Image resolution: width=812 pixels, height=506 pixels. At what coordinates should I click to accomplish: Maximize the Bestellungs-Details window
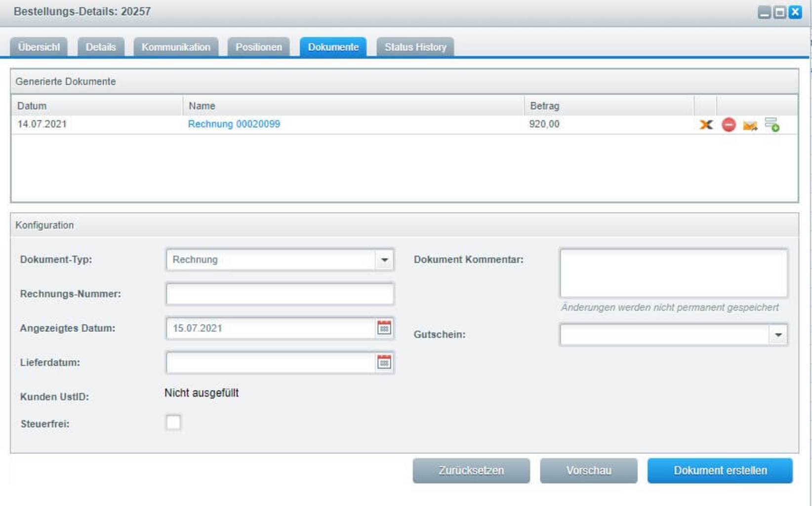click(779, 12)
